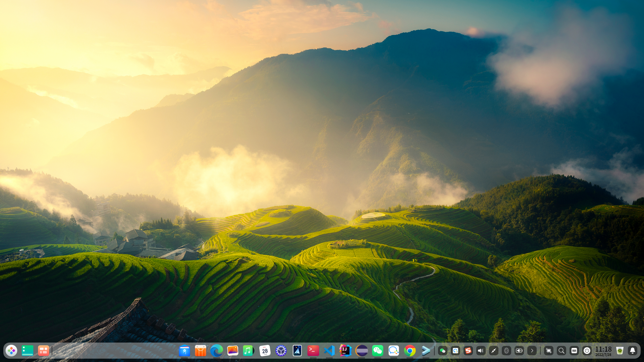Open the Calendar showing July 28
The image size is (644, 362).
[265, 351]
